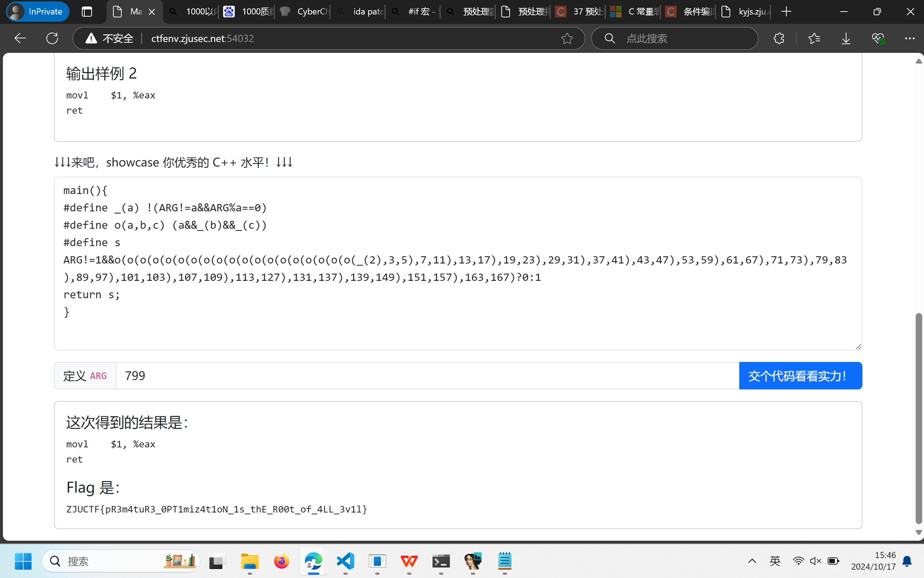
Task: Click the blue submit code button
Action: [800, 376]
